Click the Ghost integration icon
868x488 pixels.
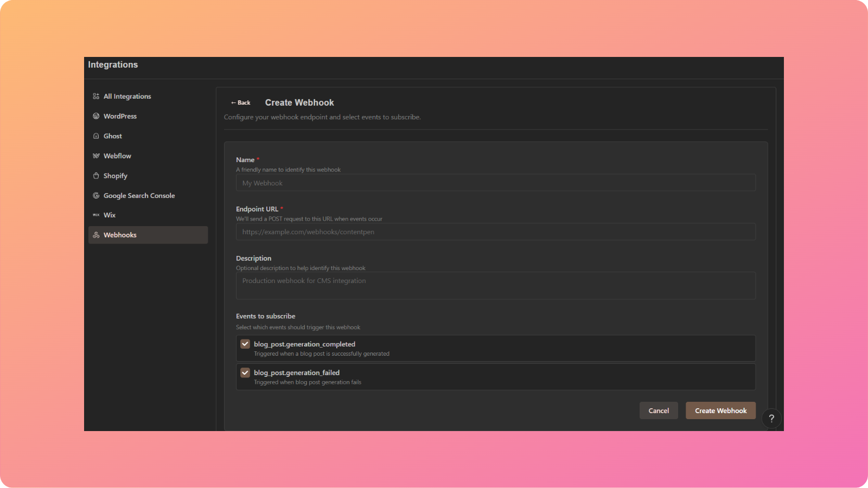96,136
